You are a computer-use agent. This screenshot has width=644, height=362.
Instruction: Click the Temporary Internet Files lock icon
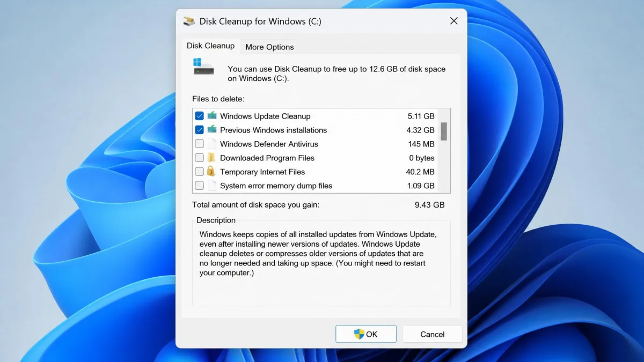point(211,172)
